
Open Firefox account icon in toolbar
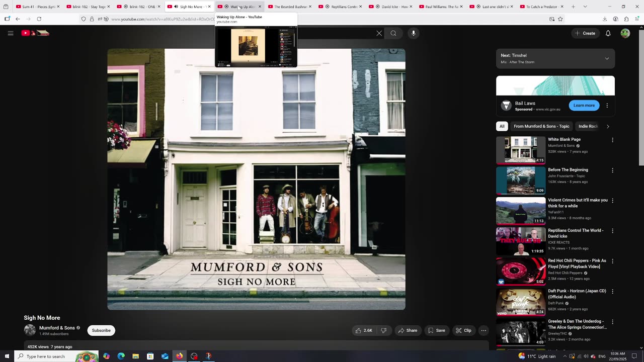tap(615, 19)
